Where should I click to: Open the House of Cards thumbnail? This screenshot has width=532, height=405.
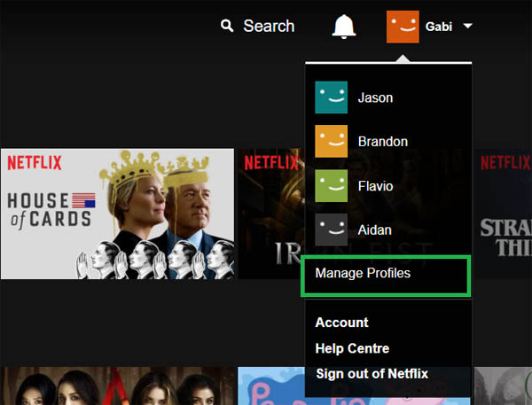(117, 214)
